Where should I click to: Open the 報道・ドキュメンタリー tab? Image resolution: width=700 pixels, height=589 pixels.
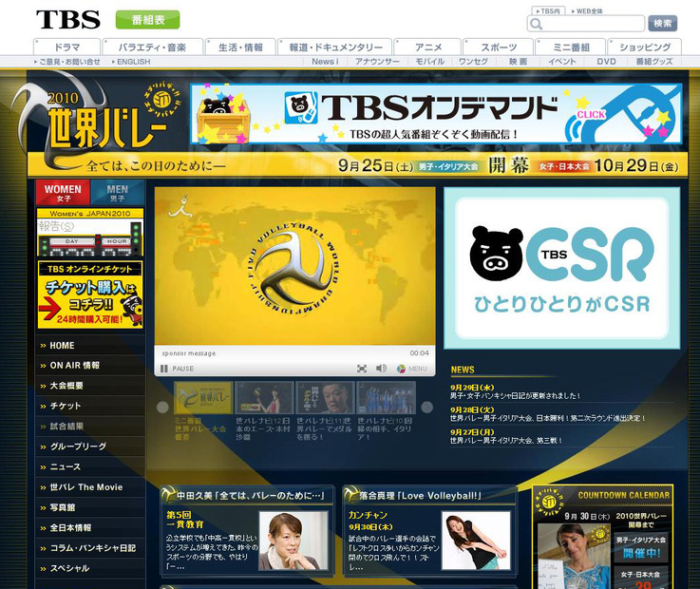pyautogui.click(x=335, y=47)
